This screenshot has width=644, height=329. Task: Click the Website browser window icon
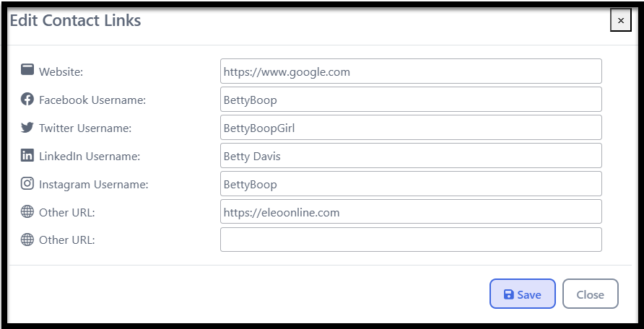click(x=27, y=69)
